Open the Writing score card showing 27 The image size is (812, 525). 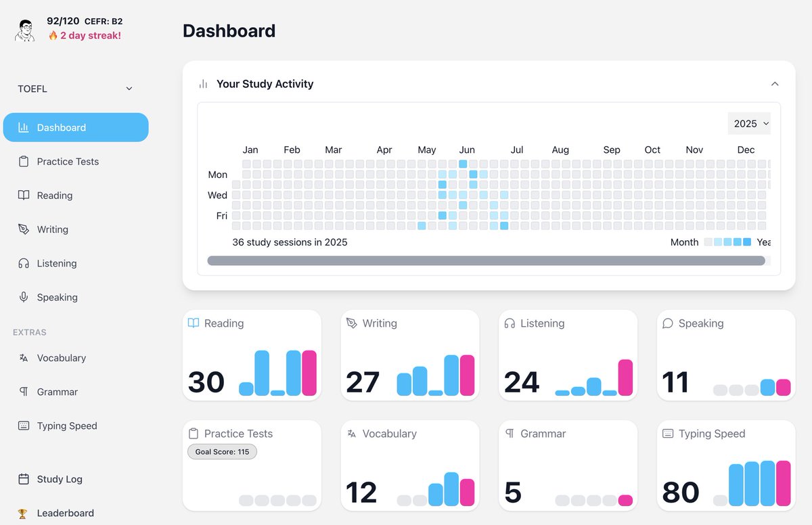pos(410,355)
